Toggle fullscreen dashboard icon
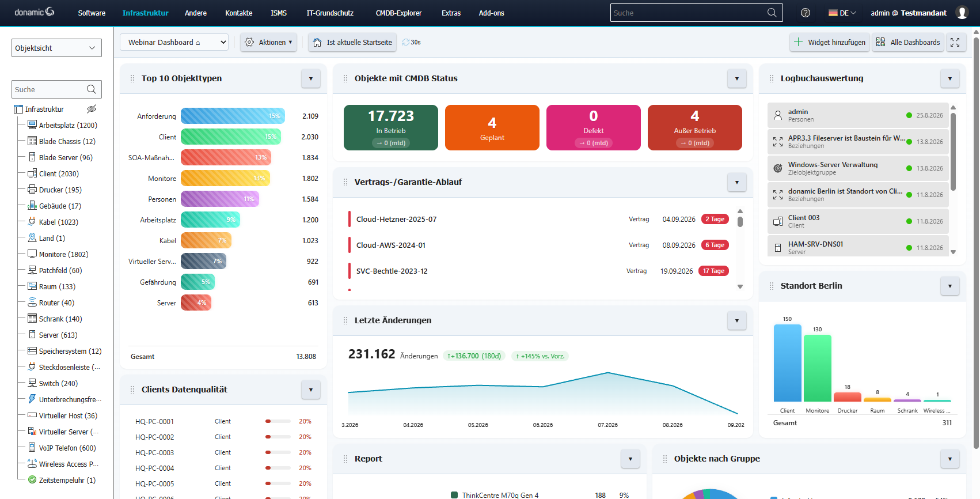The width and height of the screenshot is (980, 499). click(955, 42)
